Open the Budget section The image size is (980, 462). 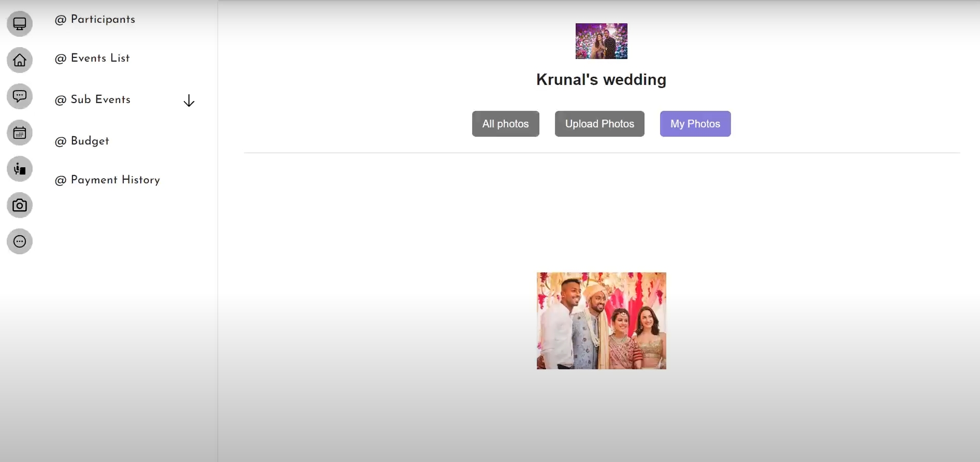tap(82, 141)
